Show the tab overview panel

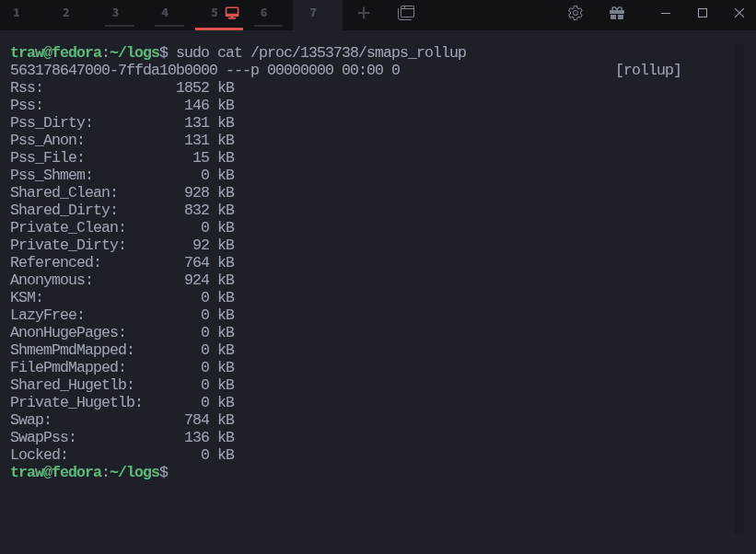point(405,13)
